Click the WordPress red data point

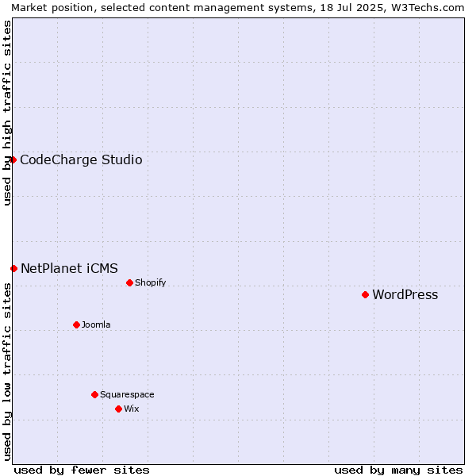[365, 295]
